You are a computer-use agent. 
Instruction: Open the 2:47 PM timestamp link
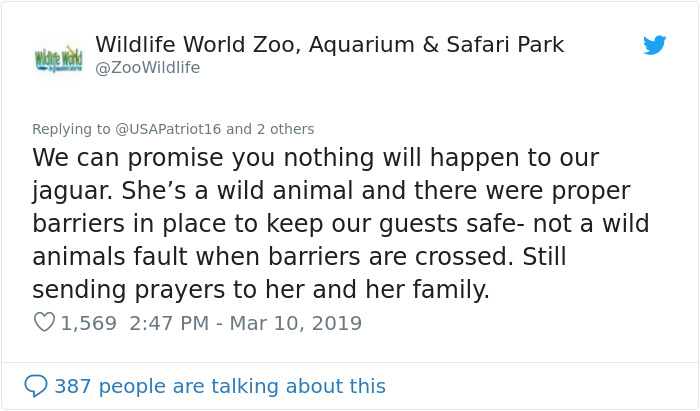[169, 323]
